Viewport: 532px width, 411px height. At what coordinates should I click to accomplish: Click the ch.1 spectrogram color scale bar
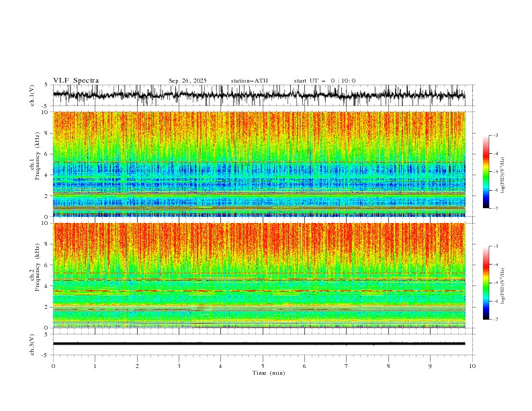(x=486, y=172)
